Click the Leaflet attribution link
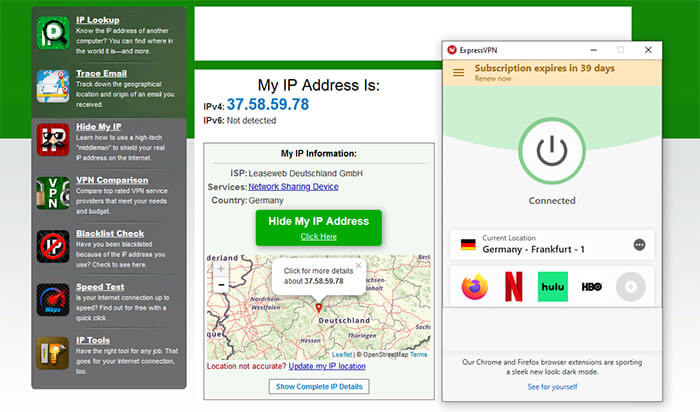This screenshot has height=412, width=700. [342, 354]
